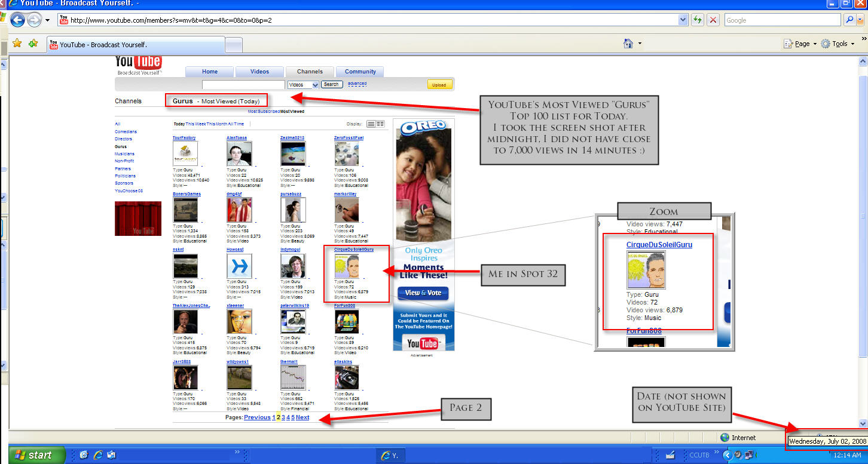Select the Musicians channel category
Viewport: 868px width, 464px height.
(x=125, y=153)
